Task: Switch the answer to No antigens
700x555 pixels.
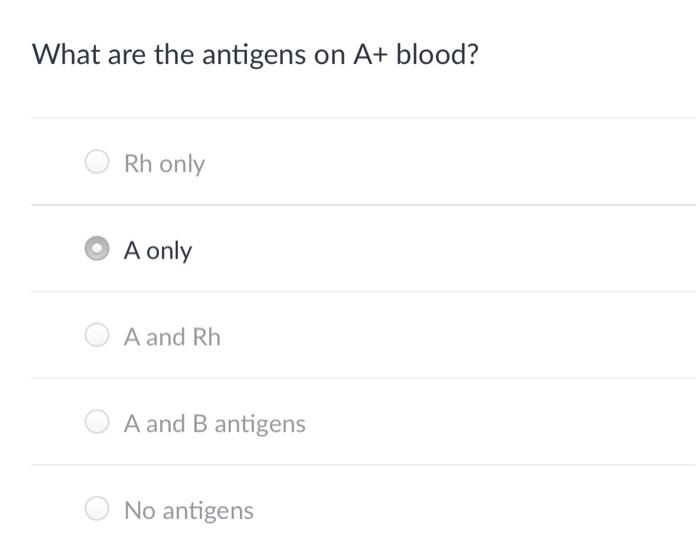Action: tap(97, 508)
